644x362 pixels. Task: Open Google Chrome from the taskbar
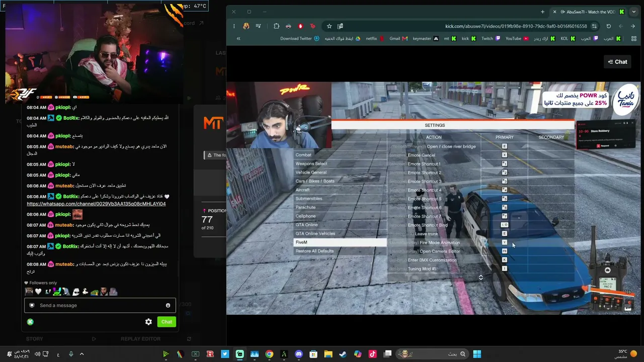(x=269, y=354)
